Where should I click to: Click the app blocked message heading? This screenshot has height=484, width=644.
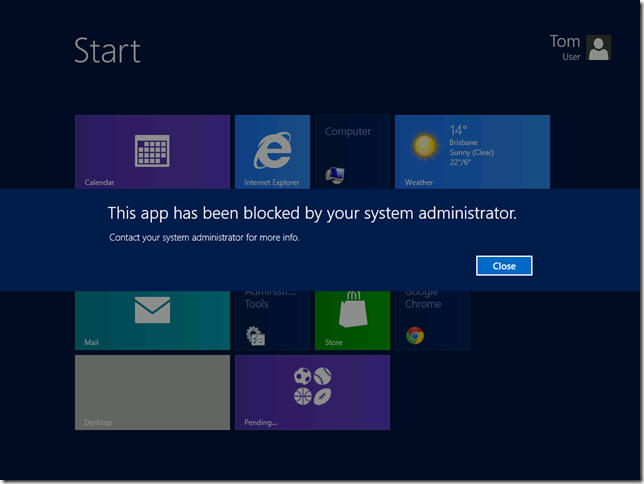[312, 213]
